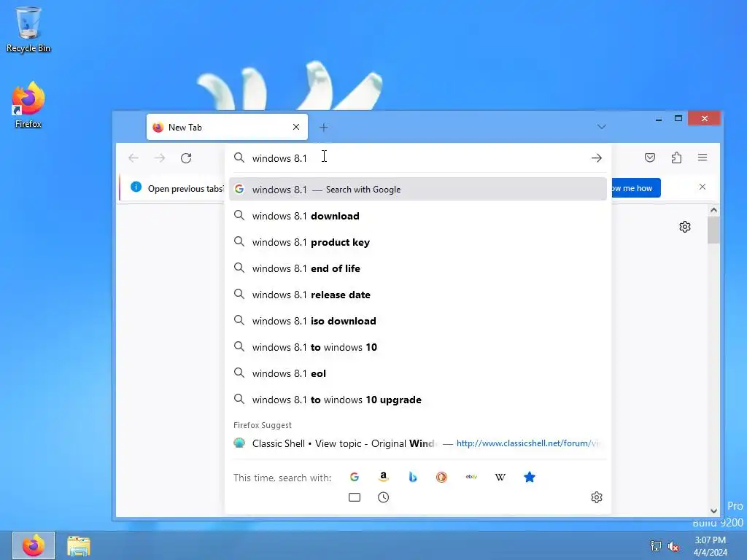Open the Recycle Bin desktop icon
The image size is (747, 560).
(28, 29)
